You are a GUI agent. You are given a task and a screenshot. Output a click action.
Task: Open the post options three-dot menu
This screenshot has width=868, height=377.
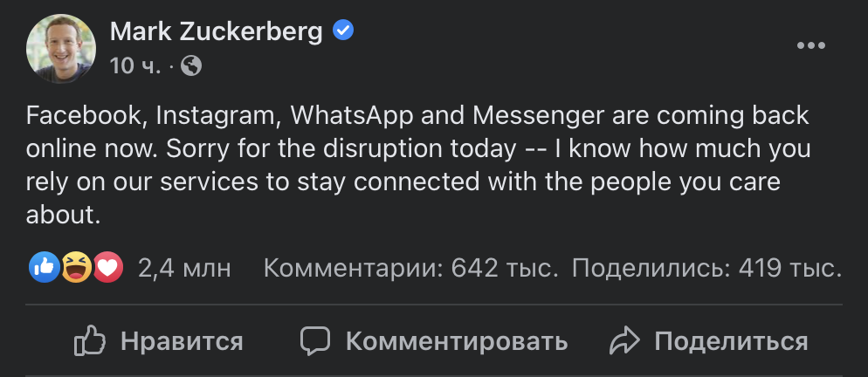(x=811, y=46)
